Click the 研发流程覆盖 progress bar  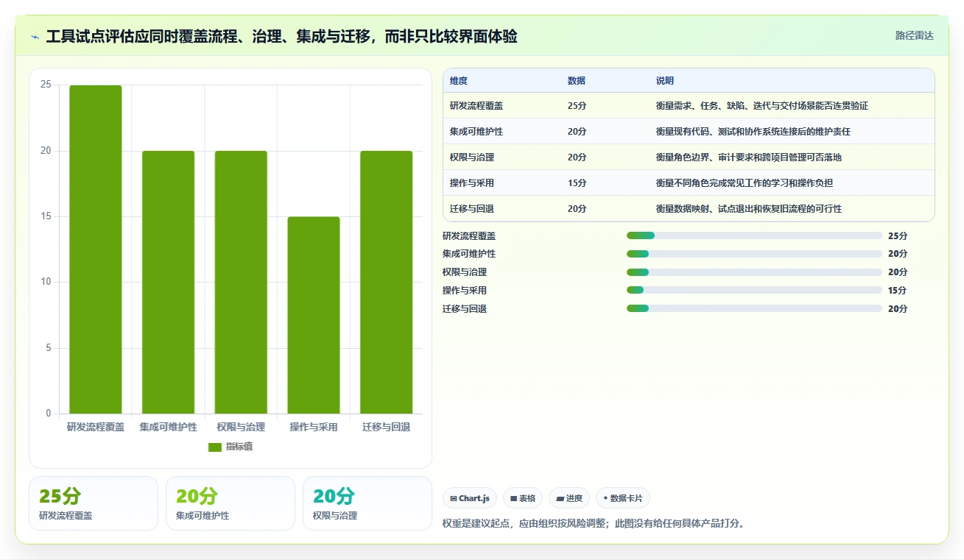pos(754,235)
